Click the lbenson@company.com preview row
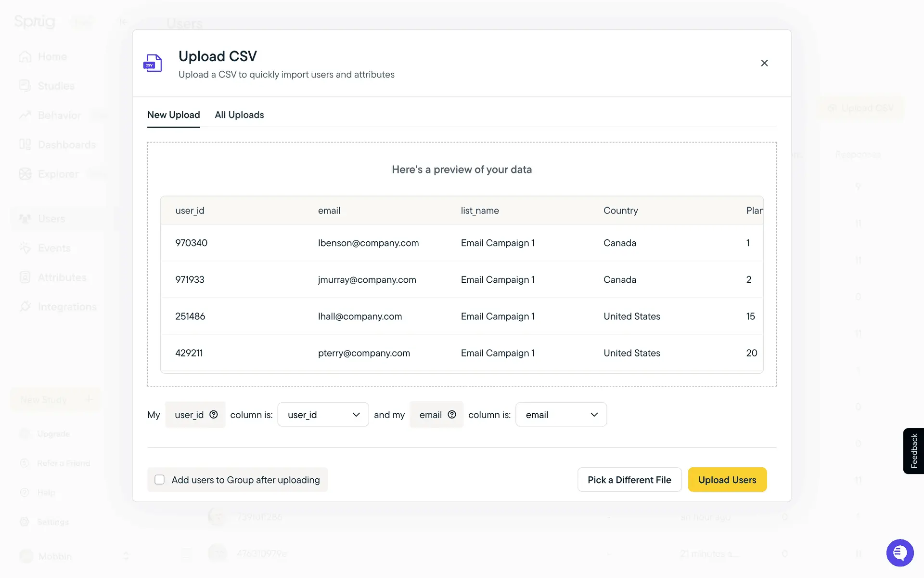The height and width of the screenshot is (578, 924). [x=368, y=243]
